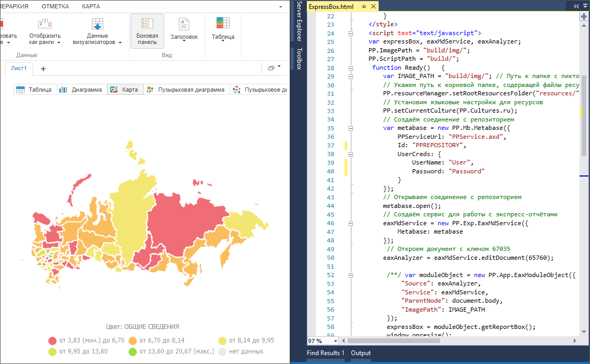Open the 97 % zoom dropdown
Screen dimensions: 590x364
click(336, 340)
